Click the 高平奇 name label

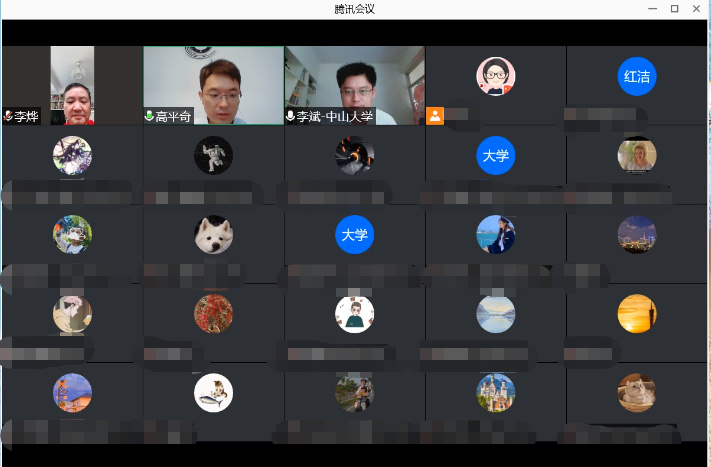[x=174, y=116]
